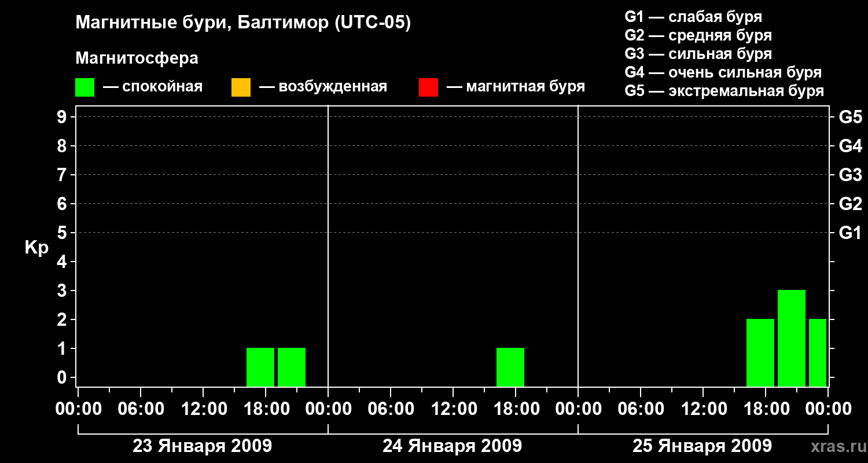
Task: Click the green calm magnetosphere legend swatch
Action: tap(84, 87)
